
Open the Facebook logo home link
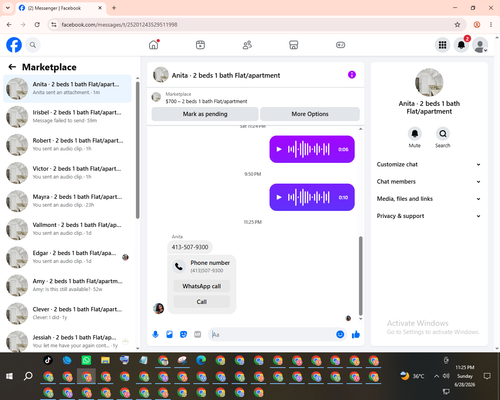14,45
